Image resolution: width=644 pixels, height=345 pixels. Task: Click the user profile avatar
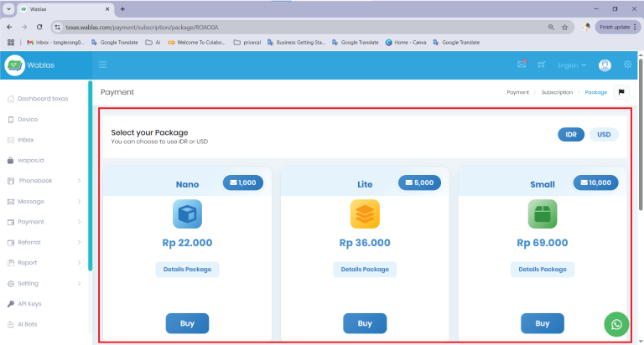605,65
